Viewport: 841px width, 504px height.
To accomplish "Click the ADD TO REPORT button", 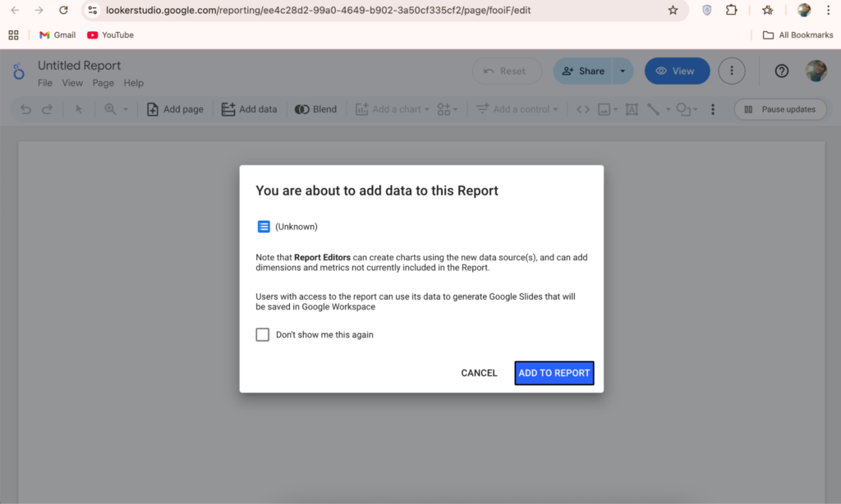I will 554,373.
